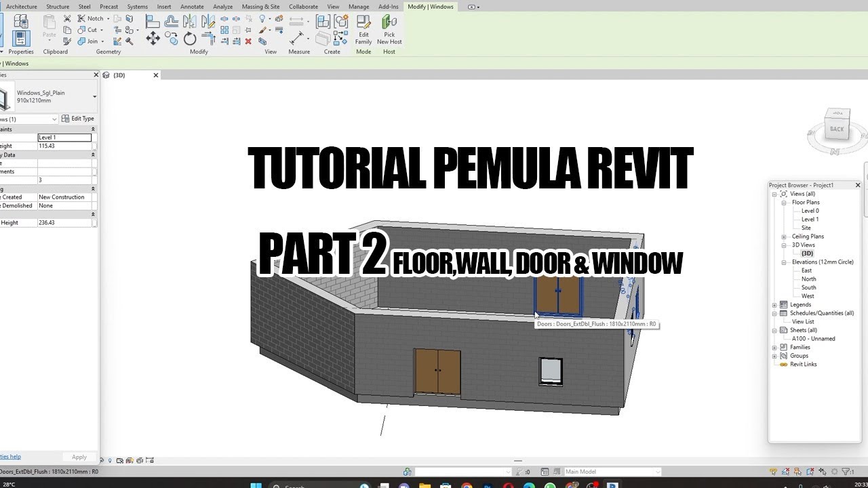Click the Select Links icon in status bar
The width and height of the screenshot is (868, 488).
pos(773,472)
